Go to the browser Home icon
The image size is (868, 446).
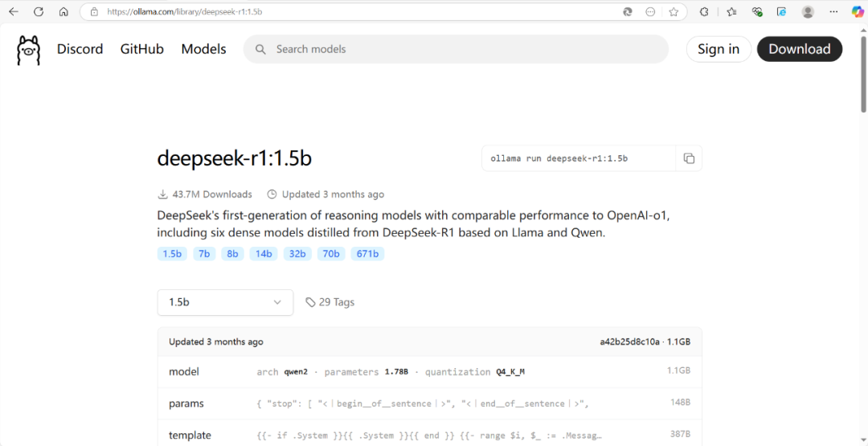coord(63,11)
